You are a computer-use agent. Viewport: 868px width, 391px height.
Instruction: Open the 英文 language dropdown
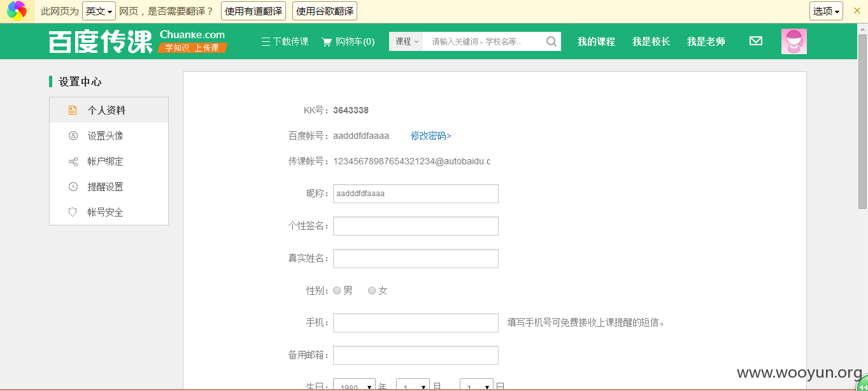[99, 11]
